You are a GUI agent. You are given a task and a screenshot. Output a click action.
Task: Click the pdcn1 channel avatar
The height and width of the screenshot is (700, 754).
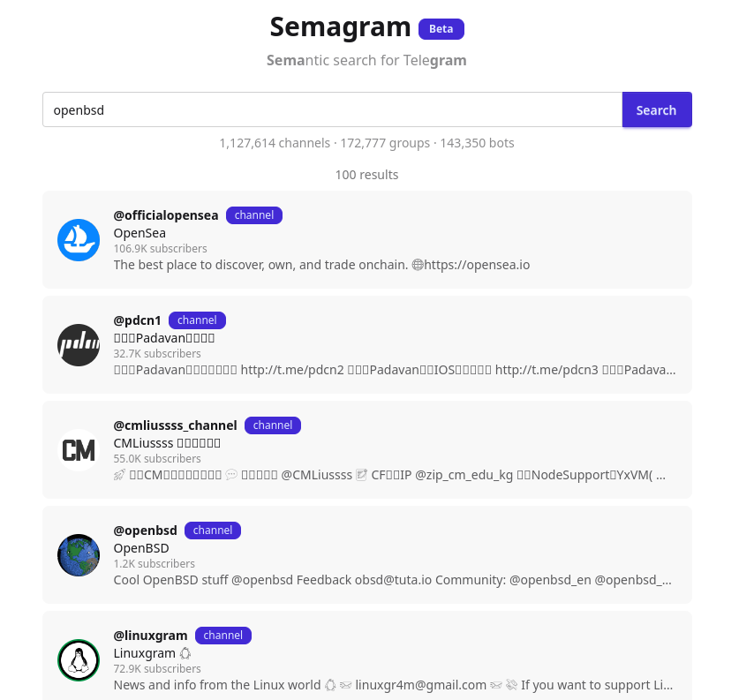[x=79, y=345]
